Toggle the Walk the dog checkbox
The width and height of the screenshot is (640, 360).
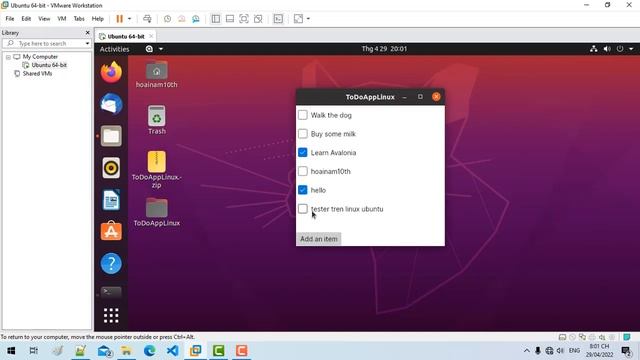[x=302, y=115]
